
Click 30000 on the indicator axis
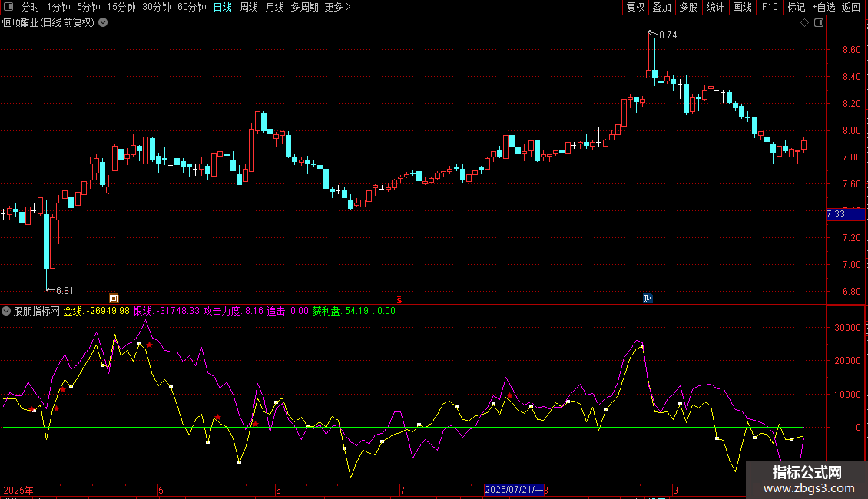847,328
